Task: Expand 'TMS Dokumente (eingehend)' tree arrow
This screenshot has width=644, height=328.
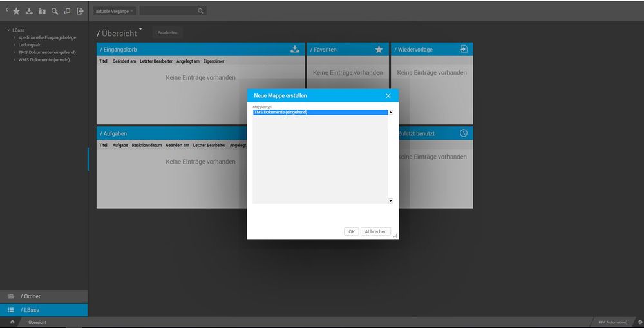Action: [14, 52]
